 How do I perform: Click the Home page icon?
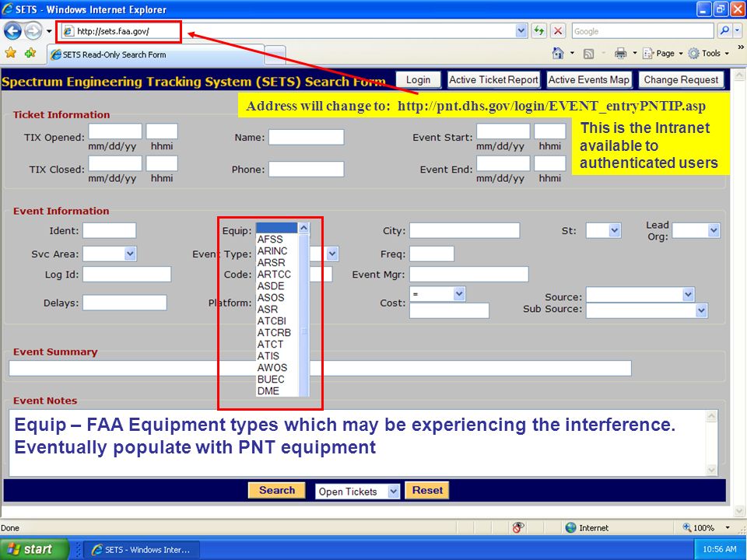pyautogui.click(x=558, y=53)
